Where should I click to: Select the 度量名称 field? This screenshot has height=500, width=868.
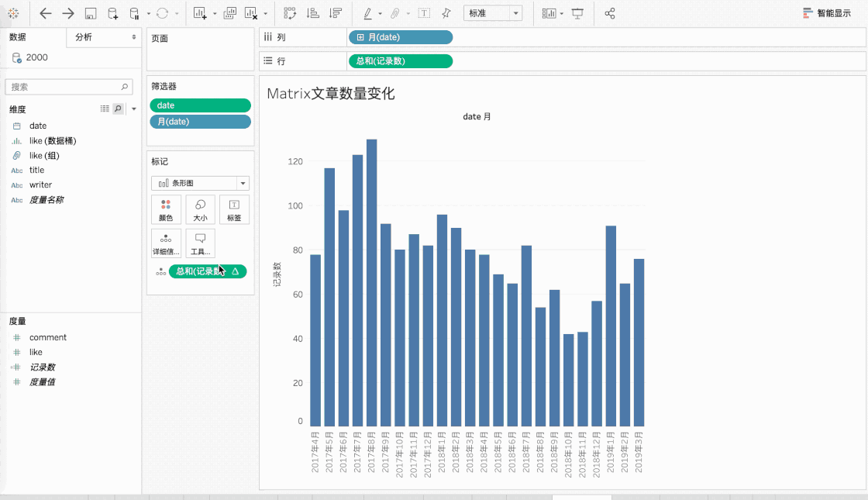[46, 200]
